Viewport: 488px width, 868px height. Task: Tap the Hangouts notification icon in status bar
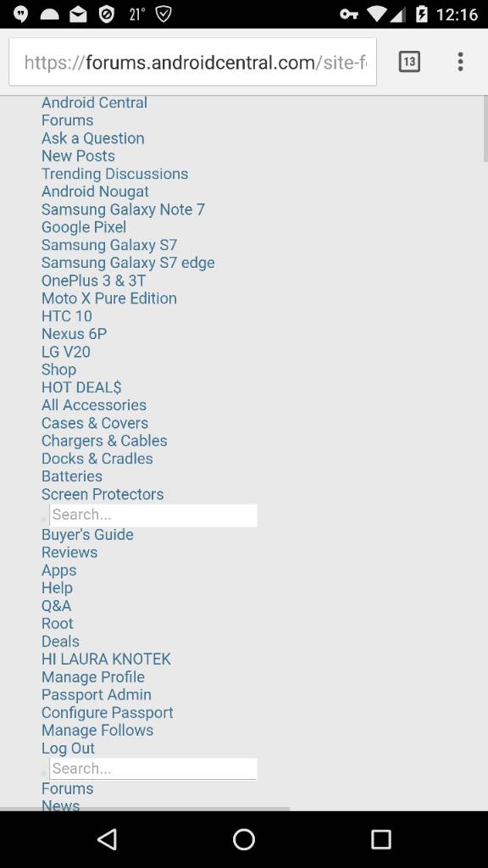click(21, 14)
